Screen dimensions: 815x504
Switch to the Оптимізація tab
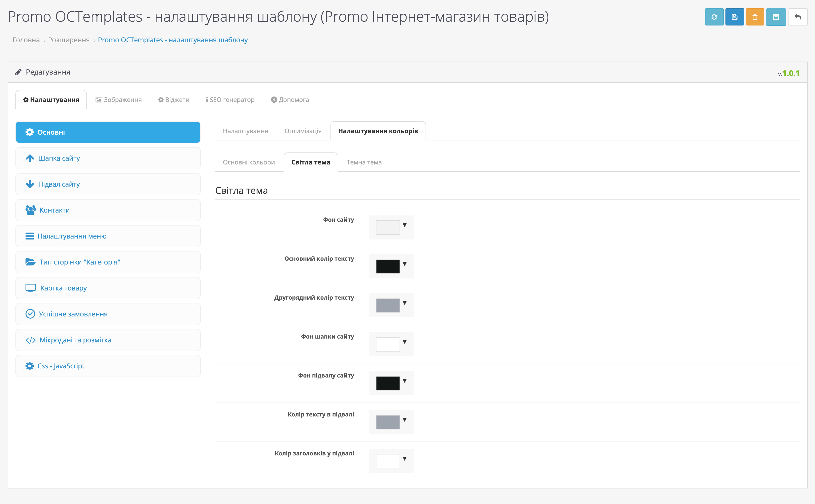[303, 131]
